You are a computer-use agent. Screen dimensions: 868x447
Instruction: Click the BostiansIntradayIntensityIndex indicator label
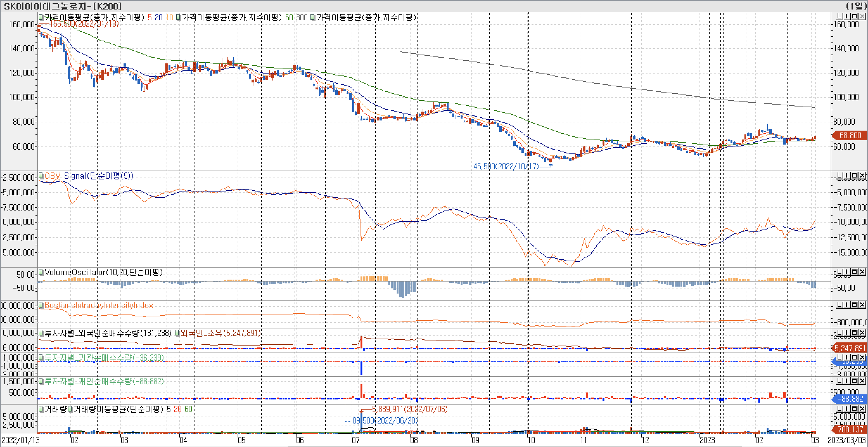click(99, 305)
